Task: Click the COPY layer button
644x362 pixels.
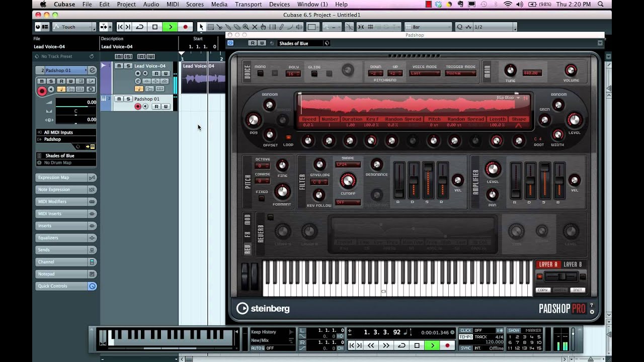Action: [542, 290]
